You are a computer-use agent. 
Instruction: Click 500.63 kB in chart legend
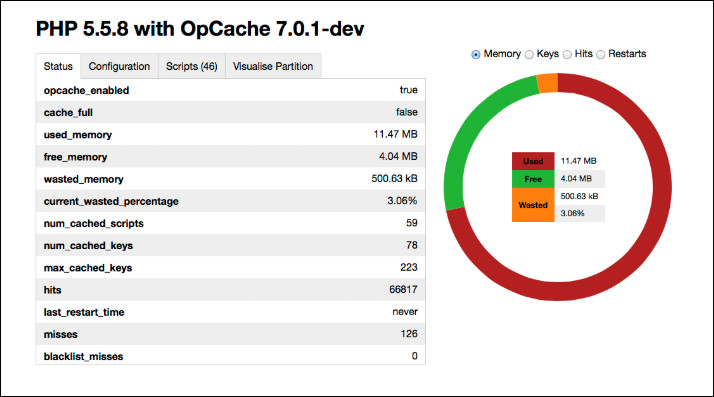coord(579,196)
